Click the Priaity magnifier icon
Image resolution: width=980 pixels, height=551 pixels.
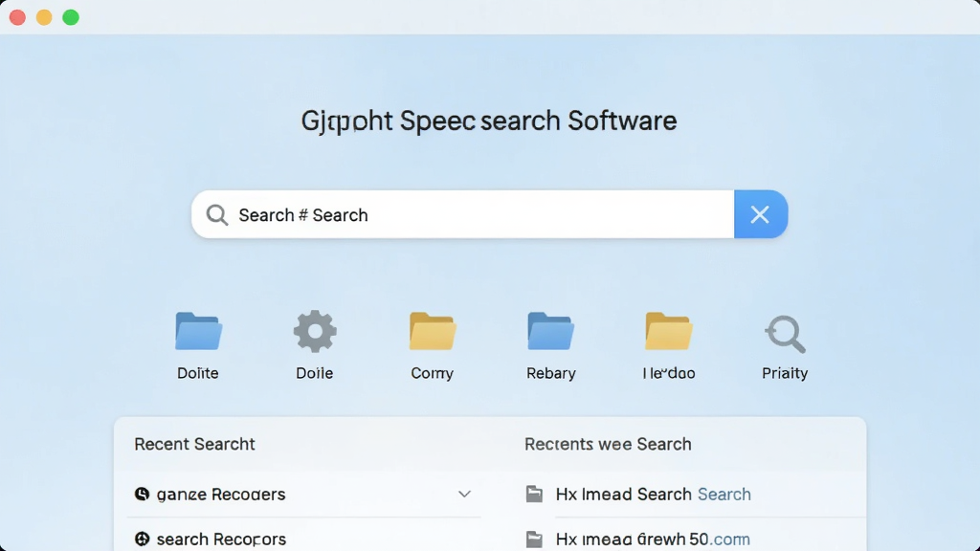[x=785, y=334]
